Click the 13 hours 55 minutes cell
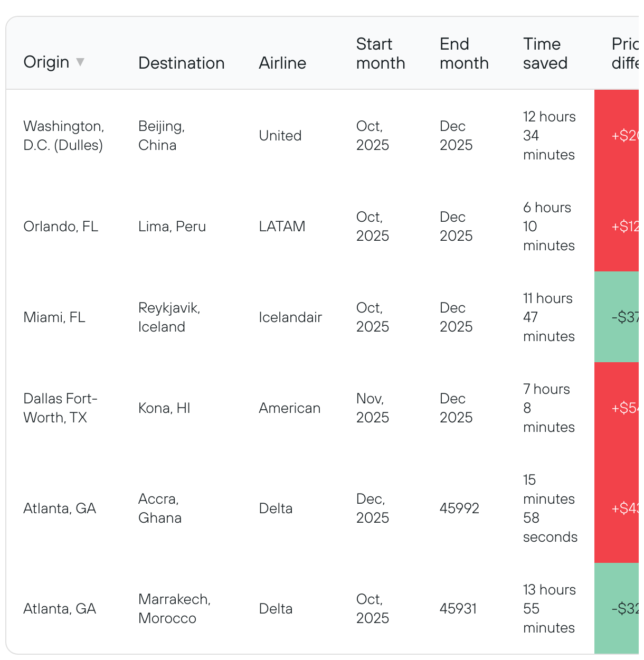644x660 pixels. (550, 609)
